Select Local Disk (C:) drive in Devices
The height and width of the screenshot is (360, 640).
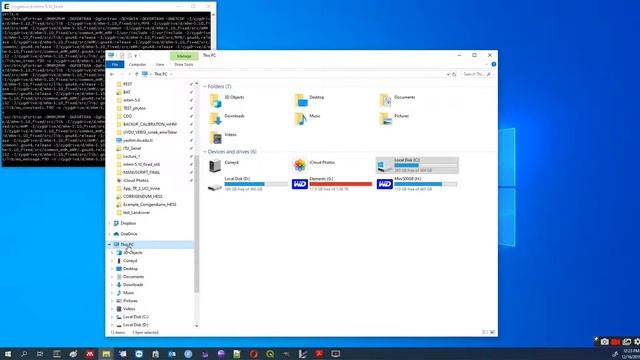coord(417,165)
